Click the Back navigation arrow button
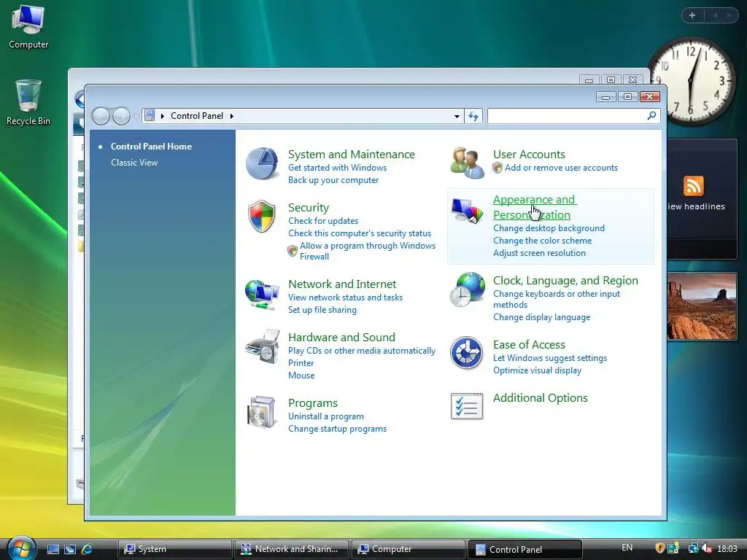Image resolution: width=747 pixels, height=560 pixels. click(101, 116)
